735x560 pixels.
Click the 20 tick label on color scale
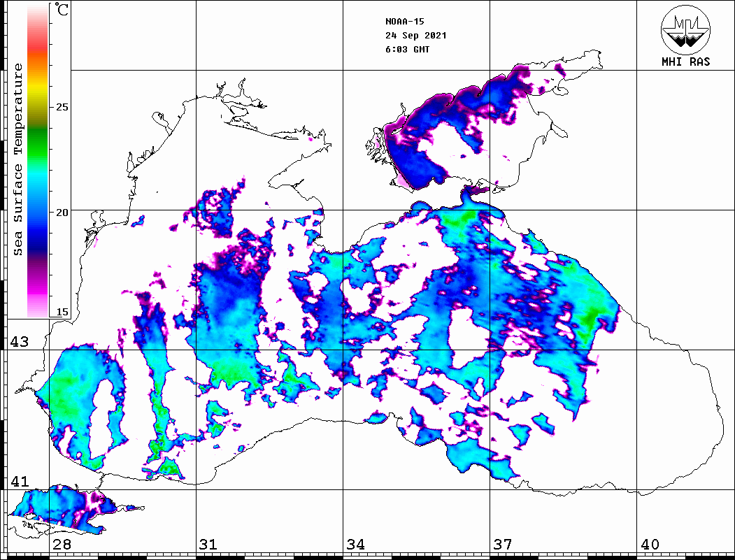coord(62,213)
